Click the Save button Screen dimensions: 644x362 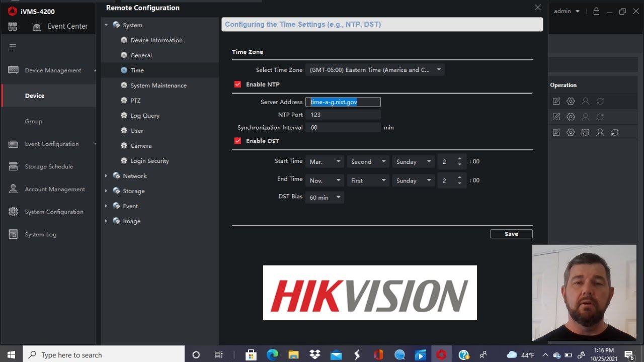511,234
